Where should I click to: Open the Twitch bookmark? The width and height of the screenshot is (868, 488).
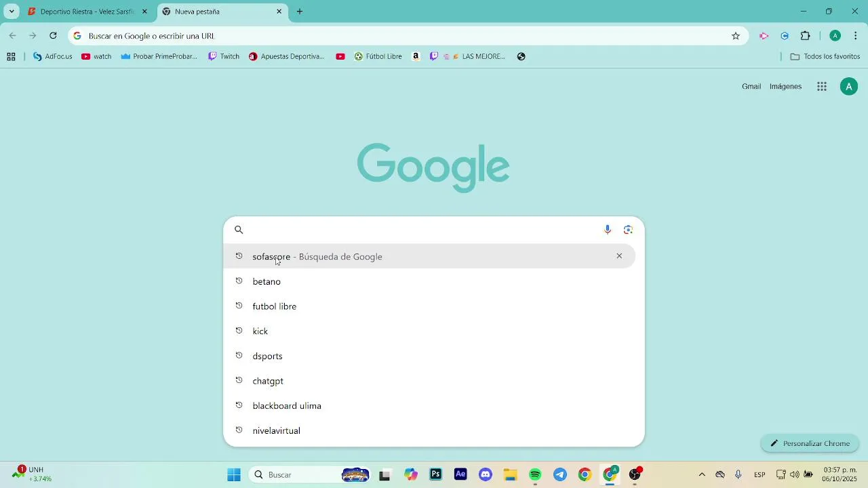[224, 57]
